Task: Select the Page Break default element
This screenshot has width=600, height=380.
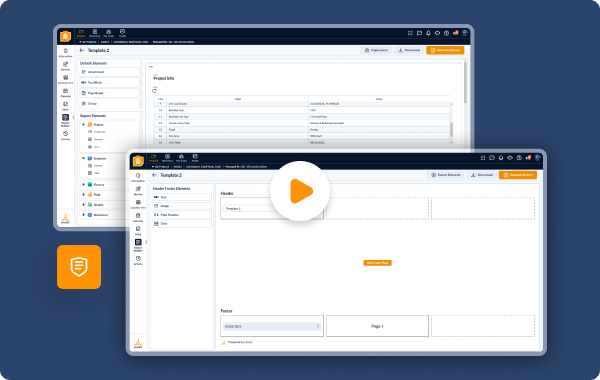Action: tap(109, 93)
